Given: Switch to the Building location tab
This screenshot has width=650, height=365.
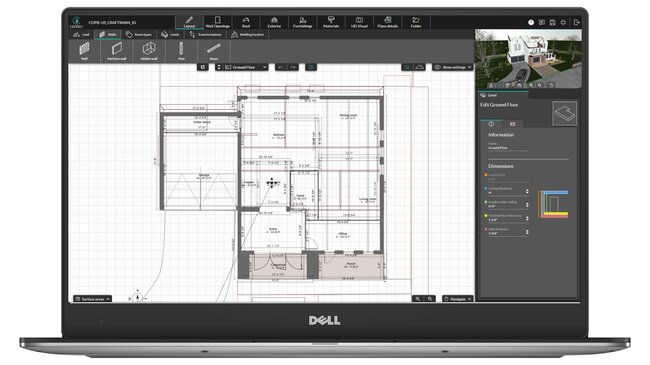Looking at the screenshot, I should [x=247, y=34].
